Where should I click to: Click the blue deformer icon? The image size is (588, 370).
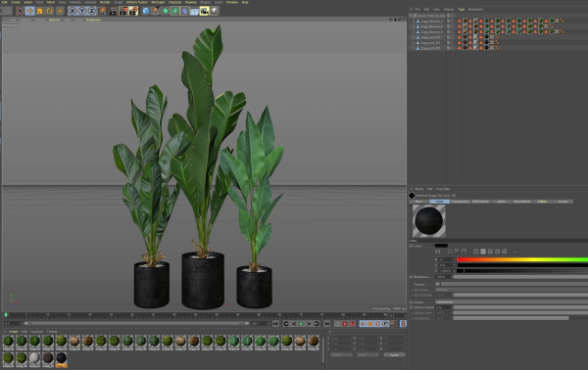(184, 11)
